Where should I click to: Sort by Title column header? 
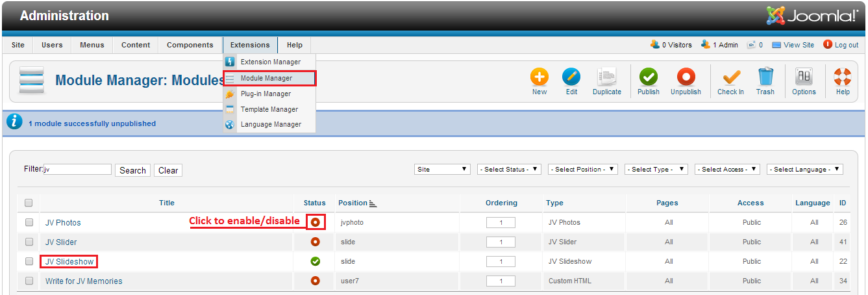[167, 203]
